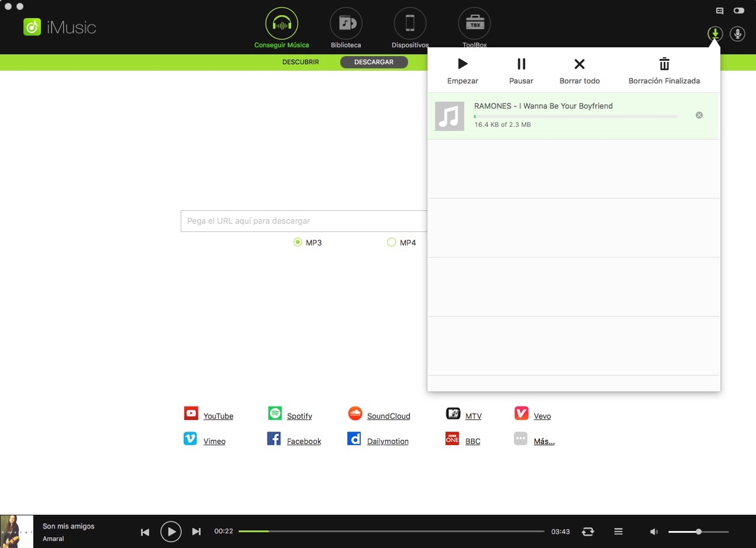
Task: Click the microphone record icon
Action: (x=737, y=34)
